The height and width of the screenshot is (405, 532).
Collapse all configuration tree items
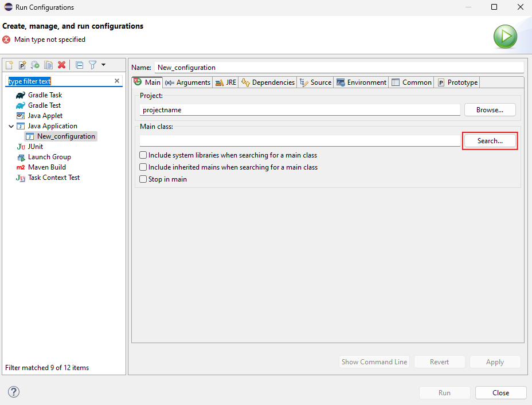[x=80, y=65]
